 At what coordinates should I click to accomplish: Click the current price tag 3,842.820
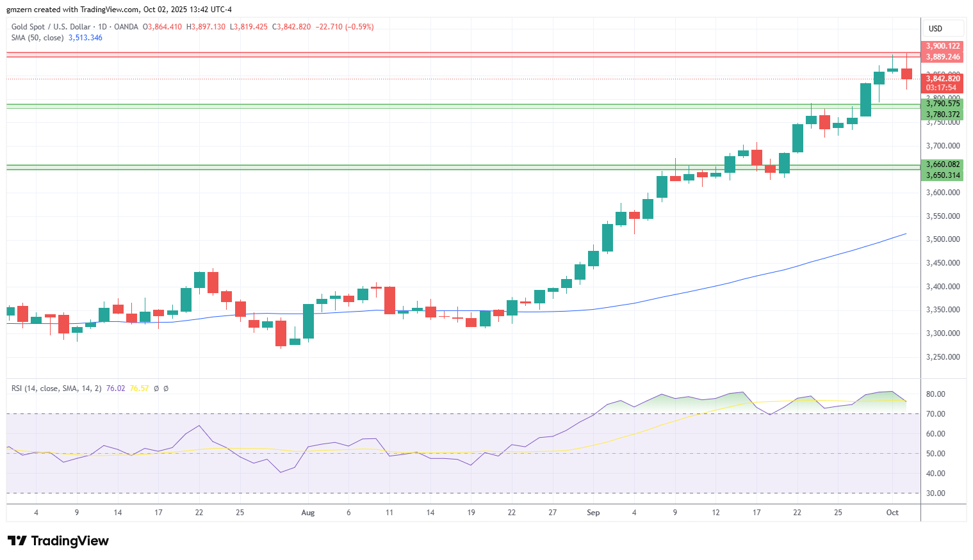pyautogui.click(x=943, y=79)
